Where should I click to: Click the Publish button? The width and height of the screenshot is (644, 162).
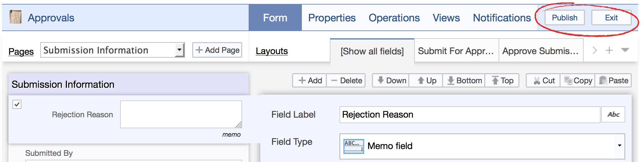click(x=564, y=18)
